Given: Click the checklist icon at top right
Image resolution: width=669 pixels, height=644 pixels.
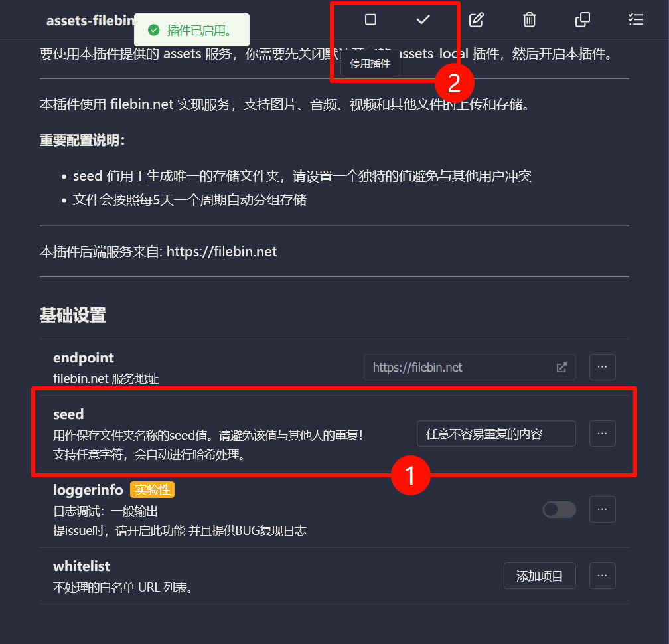Looking at the screenshot, I should 635,20.
